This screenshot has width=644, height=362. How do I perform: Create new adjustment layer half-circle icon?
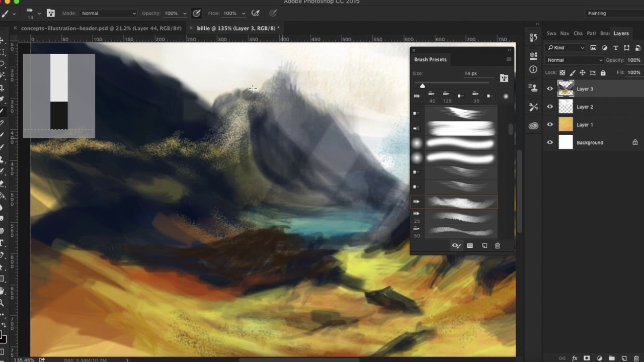pos(599,358)
